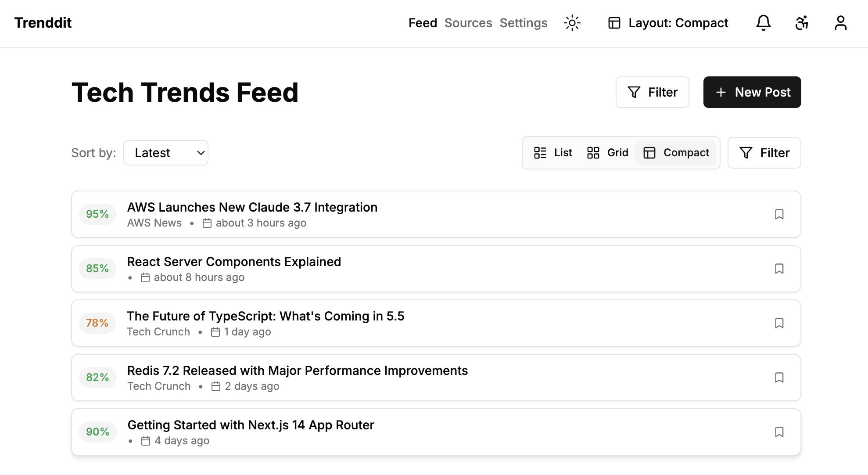
Task: Open Filter options beside view toggles
Action: point(764,153)
